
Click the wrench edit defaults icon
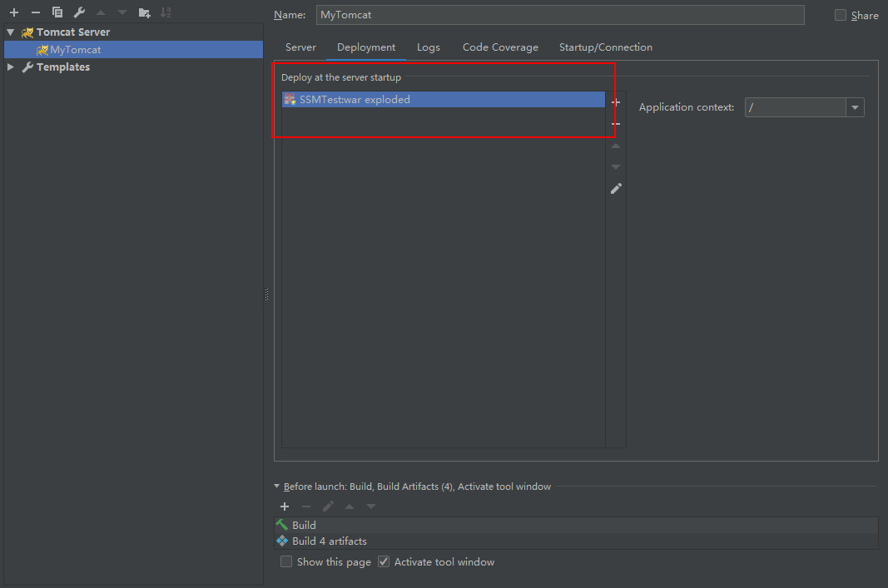79,12
